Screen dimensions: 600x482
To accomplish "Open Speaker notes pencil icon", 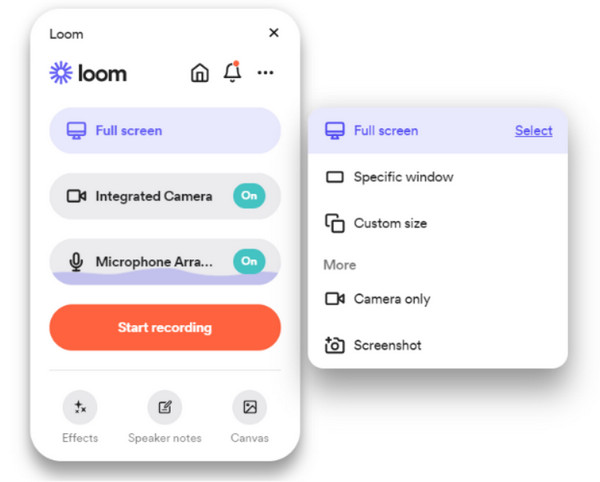I will [x=165, y=407].
